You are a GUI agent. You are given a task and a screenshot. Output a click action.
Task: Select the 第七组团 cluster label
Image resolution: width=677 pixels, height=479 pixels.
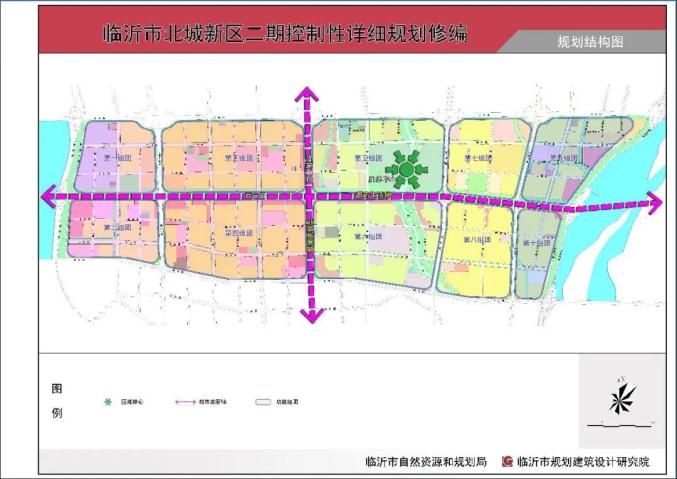(x=478, y=158)
